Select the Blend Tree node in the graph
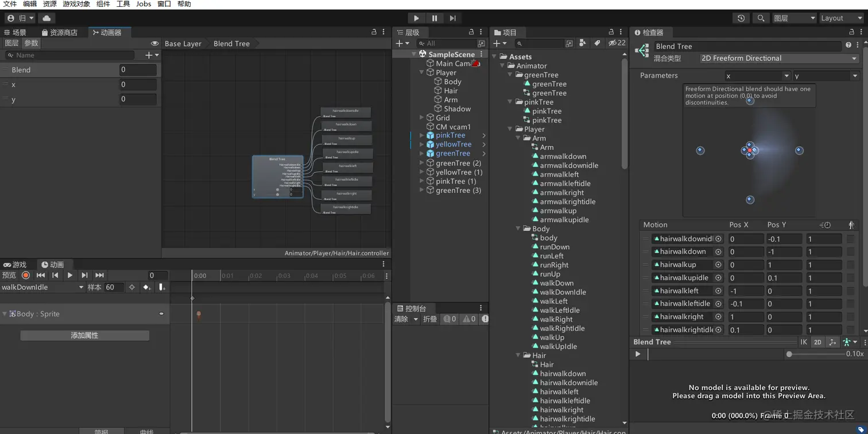Image resolution: width=868 pixels, height=434 pixels. click(x=277, y=177)
